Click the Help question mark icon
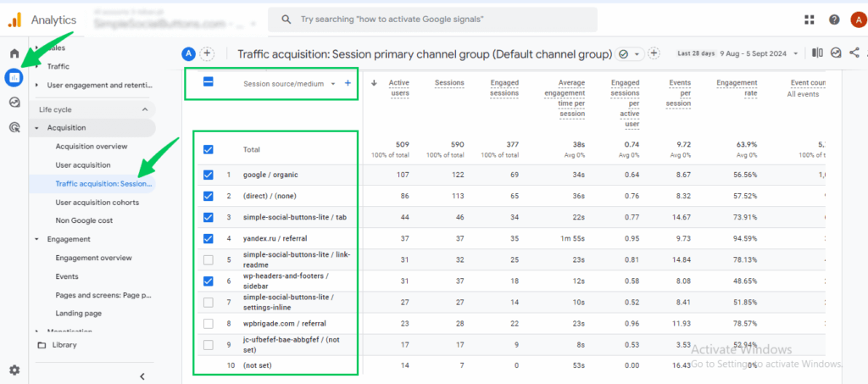This screenshot has width=868, height=384. pos(835,19)
